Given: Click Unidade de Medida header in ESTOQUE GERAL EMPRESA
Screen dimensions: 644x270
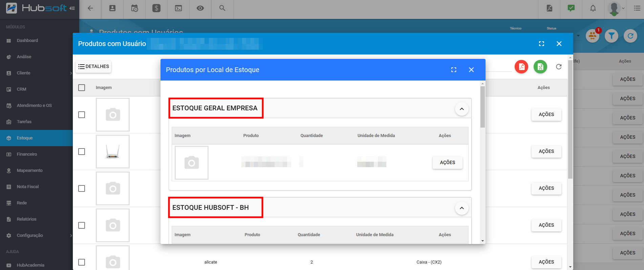Looking at the screenshot, I should tap(376, 136).
